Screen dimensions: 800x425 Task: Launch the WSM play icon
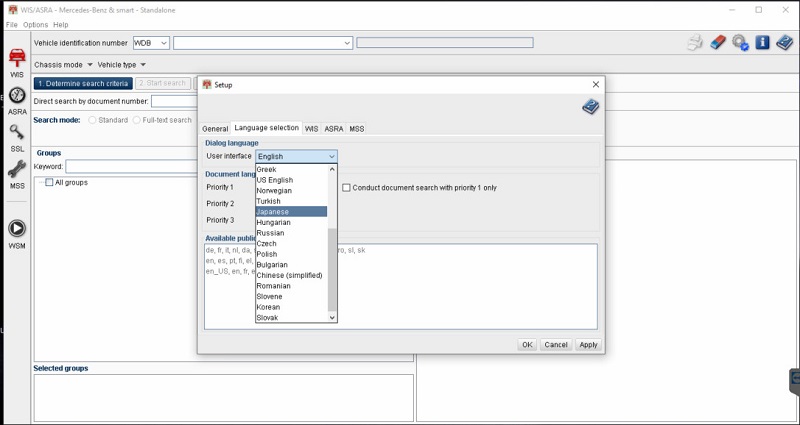[17, 228]
